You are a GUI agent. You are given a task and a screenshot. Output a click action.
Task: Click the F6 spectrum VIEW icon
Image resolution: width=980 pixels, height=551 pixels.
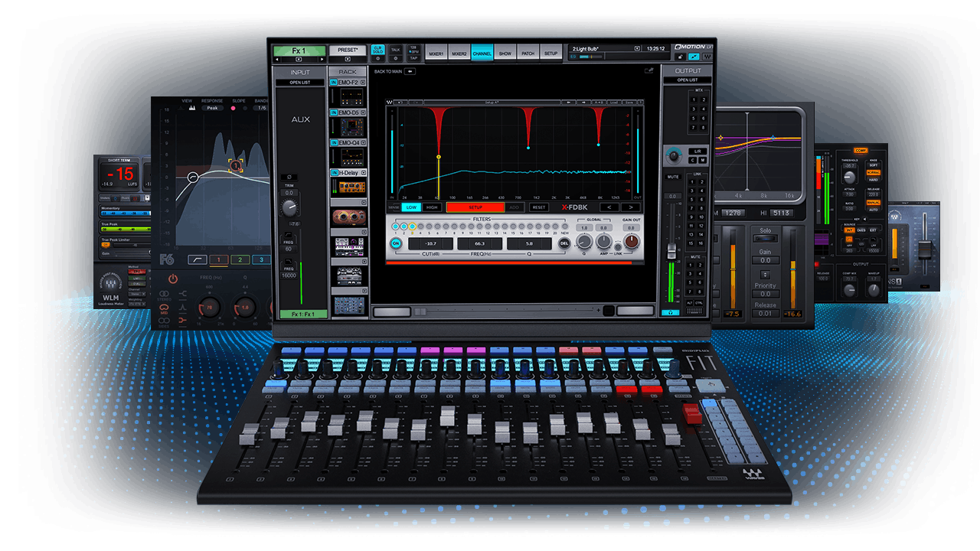pos(192,108)
